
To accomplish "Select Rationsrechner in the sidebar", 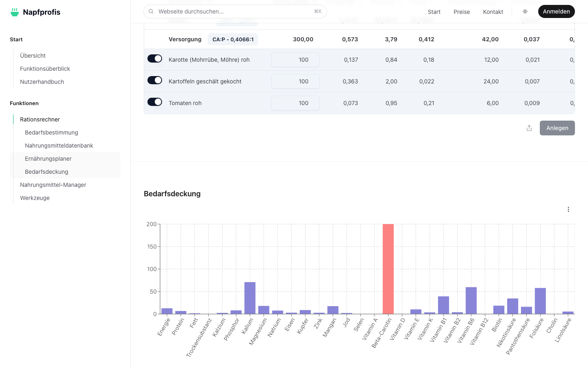I will coord(40,119).
